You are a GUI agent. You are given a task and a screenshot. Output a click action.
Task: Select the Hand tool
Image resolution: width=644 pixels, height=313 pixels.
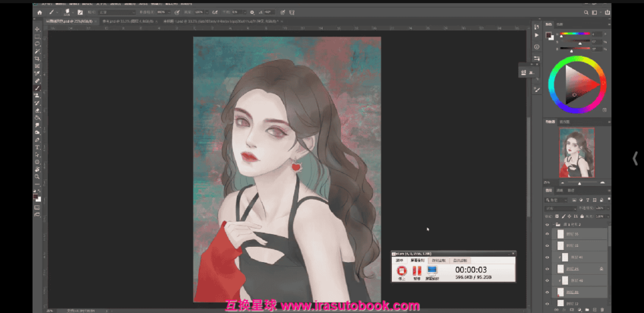click(37, 169)
